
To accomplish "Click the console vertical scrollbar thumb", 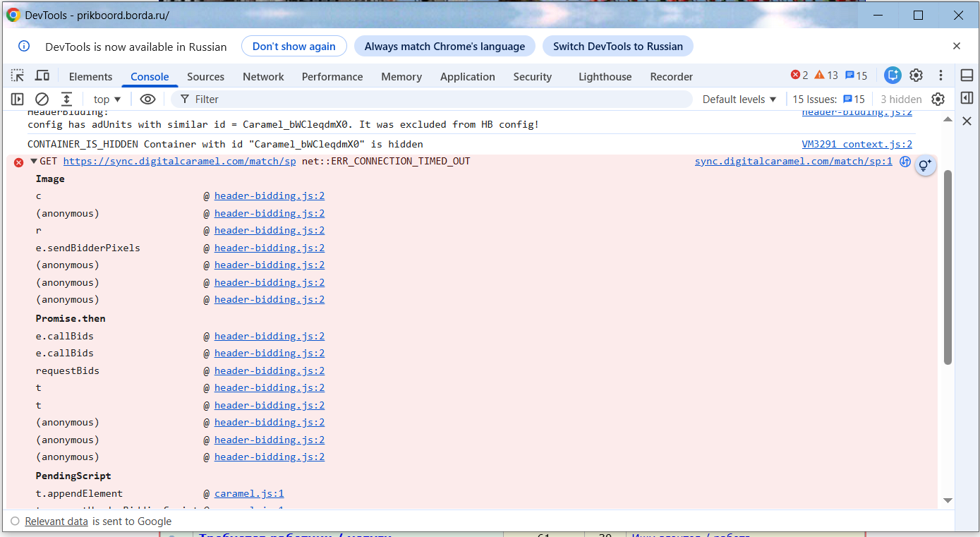I will pyautogui.click(x=948, y=267).
